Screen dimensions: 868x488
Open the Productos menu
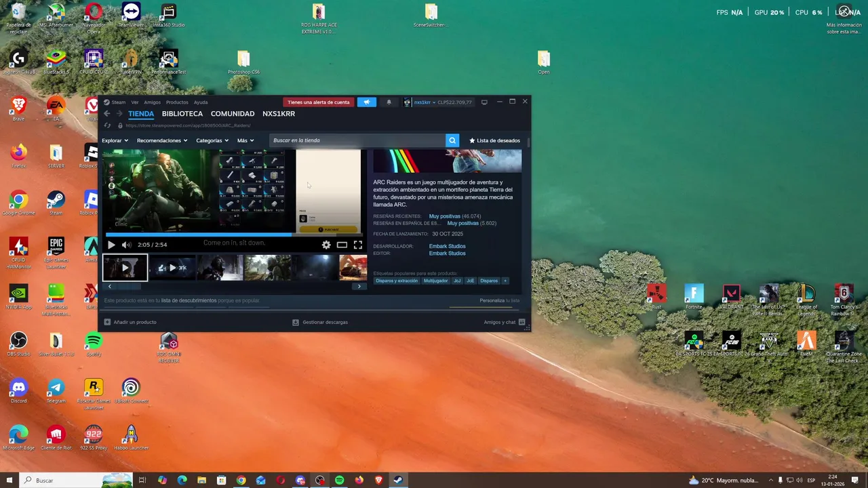[177, 102]
